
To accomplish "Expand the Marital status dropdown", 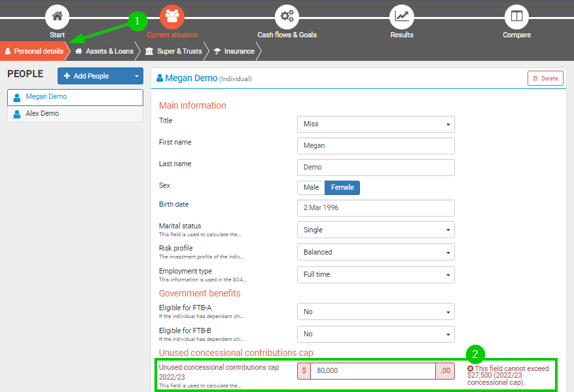I will click(x=376, y=230).
